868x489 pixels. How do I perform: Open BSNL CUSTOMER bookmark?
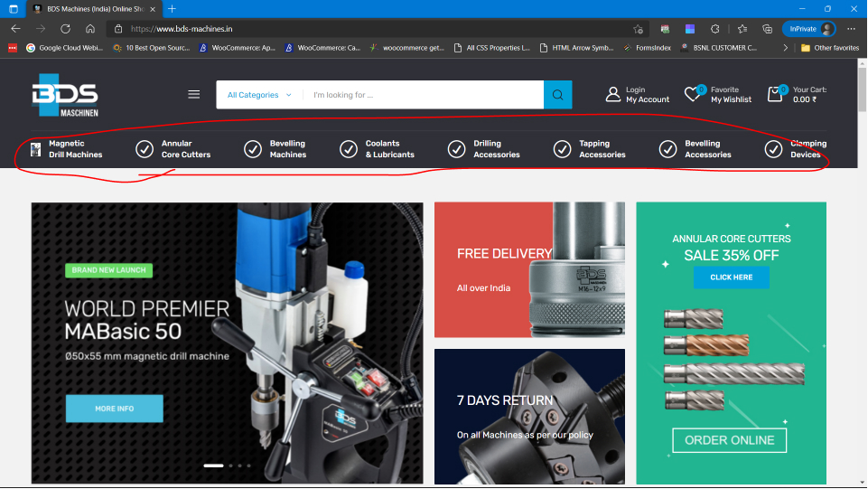pos(719,48)
